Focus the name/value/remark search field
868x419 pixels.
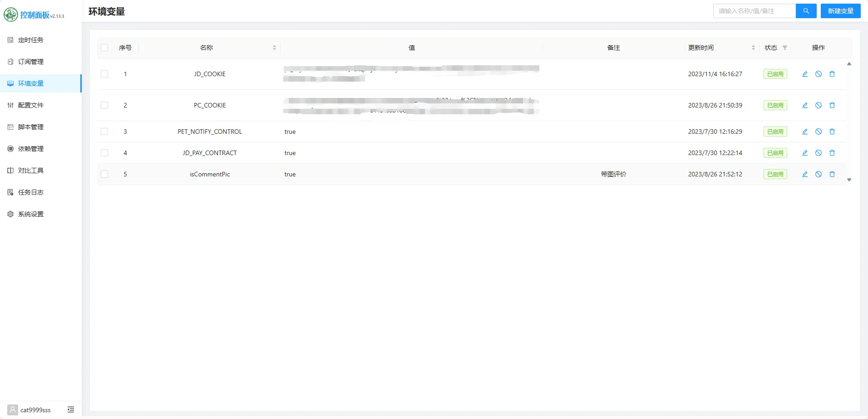[x=755, y=11]
